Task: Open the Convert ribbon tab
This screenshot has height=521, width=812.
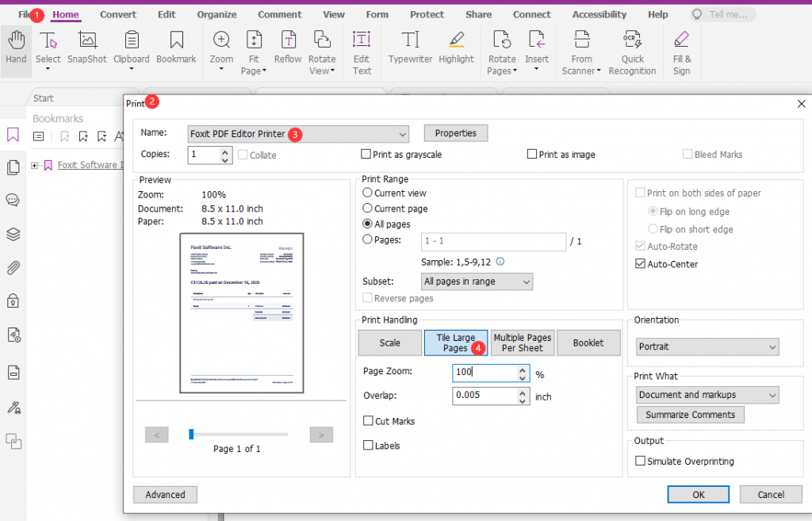Action: 118,14
